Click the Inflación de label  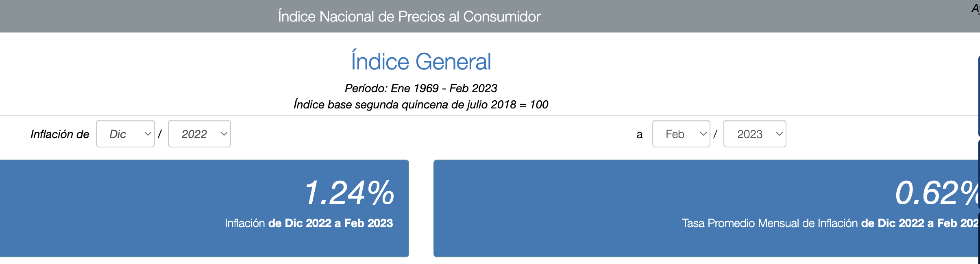click(x=60, y=134)
